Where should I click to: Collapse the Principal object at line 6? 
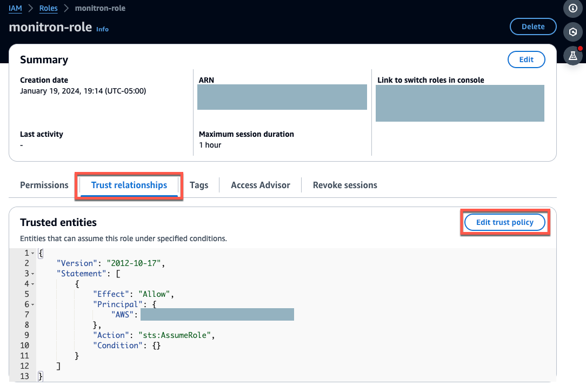point(31,304)
